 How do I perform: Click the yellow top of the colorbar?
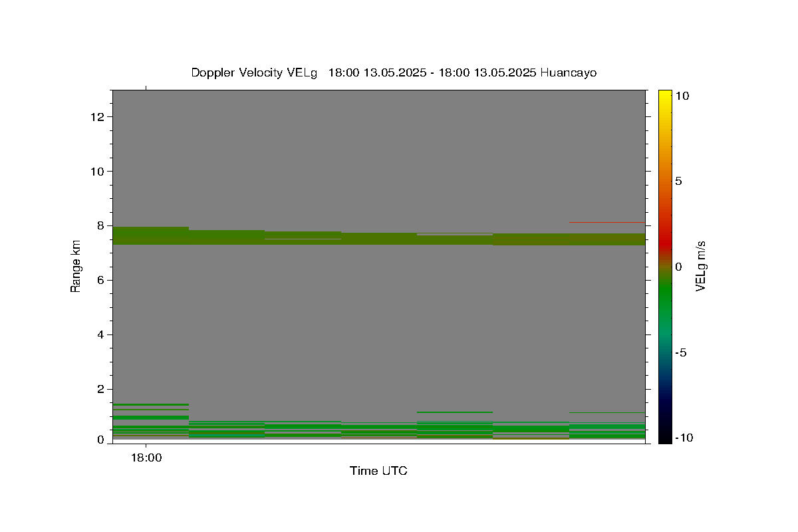pos(665,94)
